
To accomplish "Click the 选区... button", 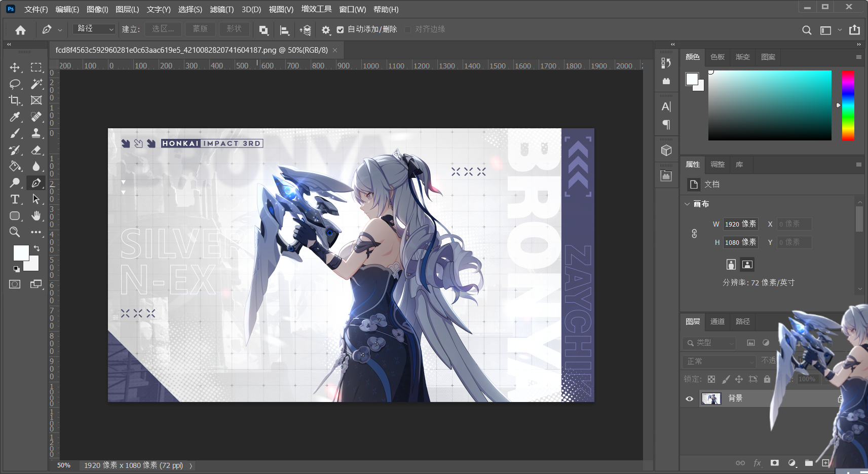I will [x=163, y=29].
